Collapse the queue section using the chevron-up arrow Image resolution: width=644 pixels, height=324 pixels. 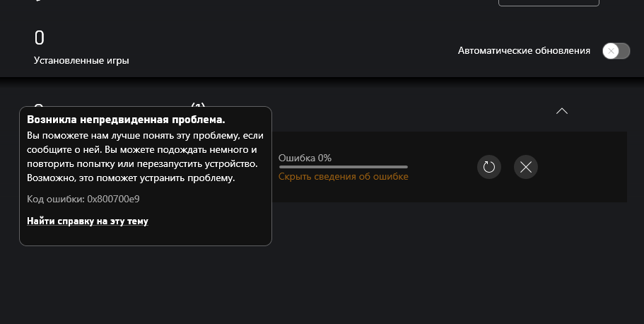(x=561, y=111)
